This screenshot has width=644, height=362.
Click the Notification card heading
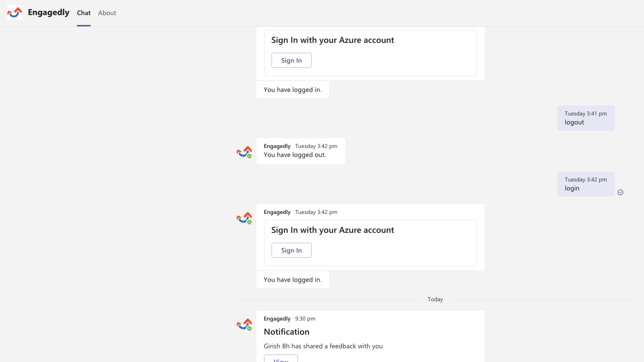click(x=287, y=332)
